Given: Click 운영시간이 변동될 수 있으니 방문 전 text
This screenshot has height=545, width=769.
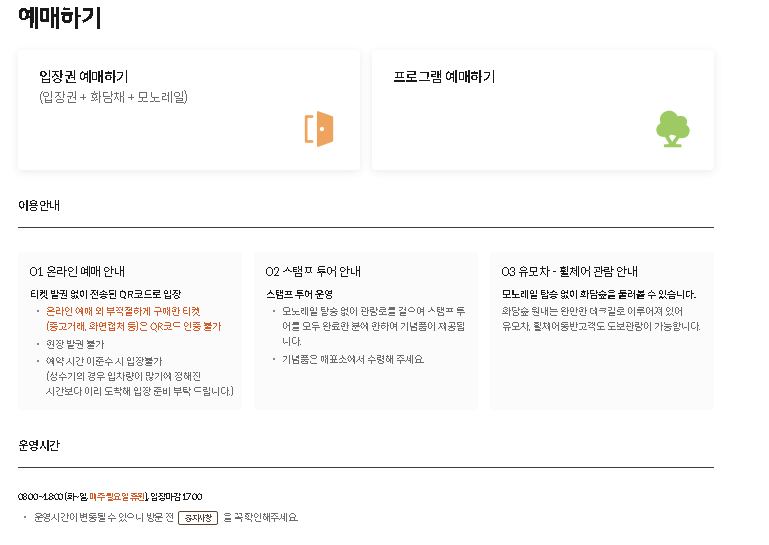Looking at the screenshot, I should 103,518.
